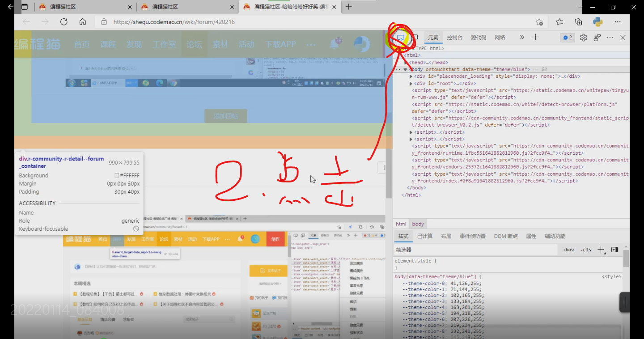Open DevTools settings gear

point(583,38)
